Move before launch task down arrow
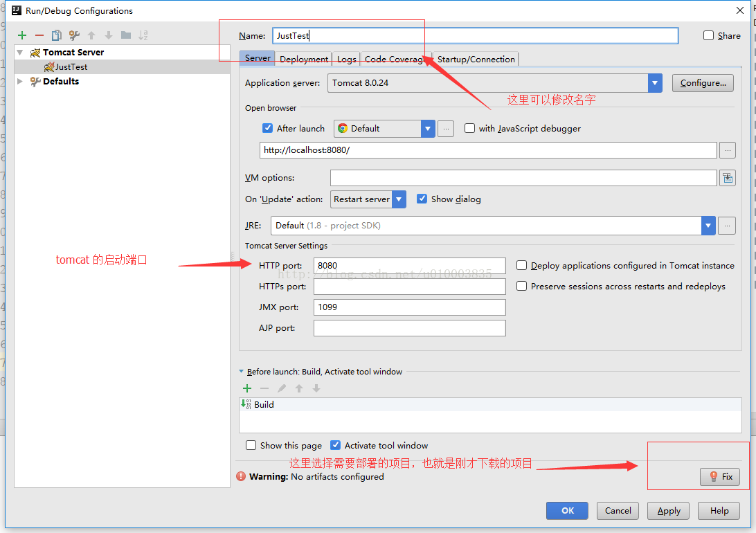Screen dimensions: 756x533 click(x=316, y=388)
